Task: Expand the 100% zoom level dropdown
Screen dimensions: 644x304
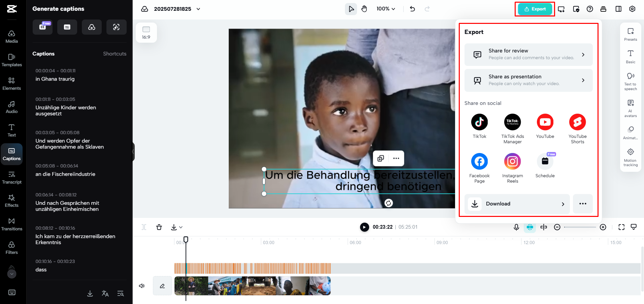Action: click(x=386, y=9)
